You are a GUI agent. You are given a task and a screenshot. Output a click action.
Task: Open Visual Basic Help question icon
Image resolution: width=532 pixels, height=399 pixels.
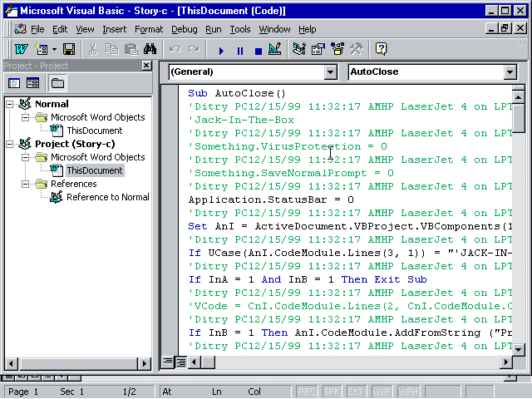381,49
